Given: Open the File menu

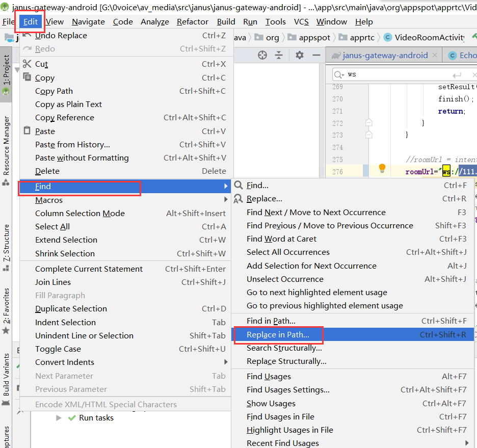Looking at the screenshot, I should [x=8, y=21].
